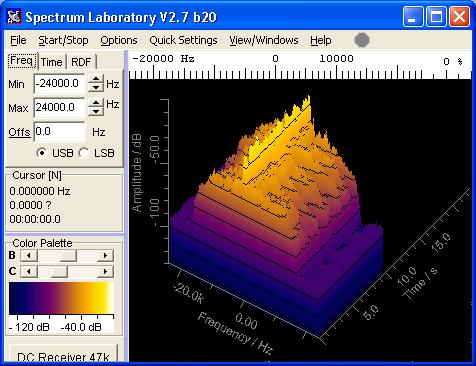The image size is (476, 366).
Task: Click the gray status indicator in menu bar
Action: (362, 40)
